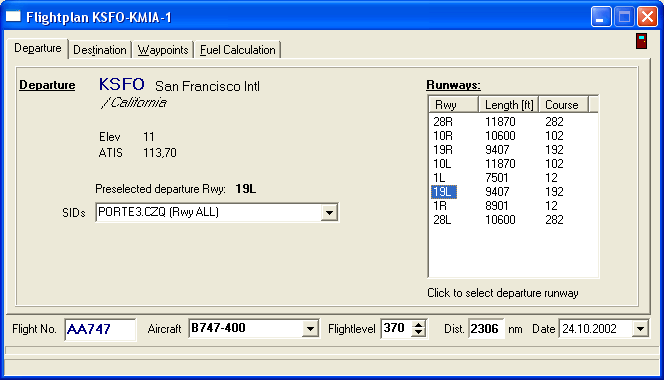
Task: Select runway 28L row
Action: (x=513, y=220)
